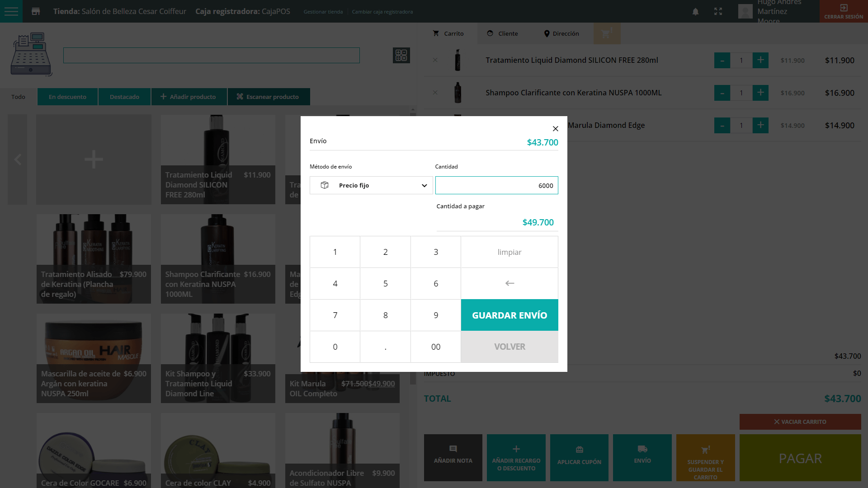Click Vaciar Carrito button
The image size is (868, 488).
click(x=800, y=422)
